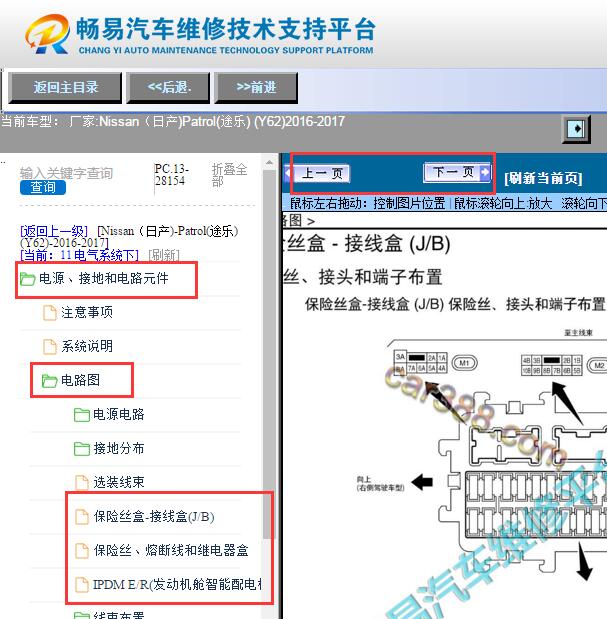
Task: Follow the 返回上一级 link
Action: point(54,231)
